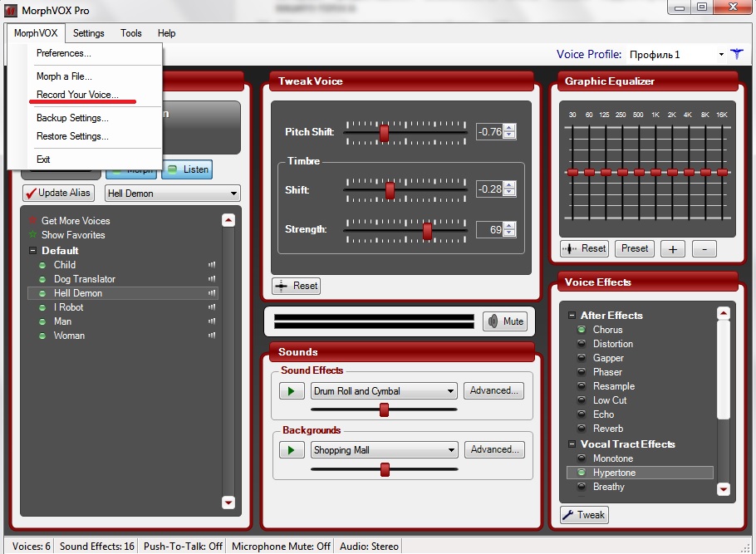Viewport: 756px width, 554px height.
Task: Open the Drum Roll and Cymbal dropdown
Action: pyautogui.click(x=450, y=391)
